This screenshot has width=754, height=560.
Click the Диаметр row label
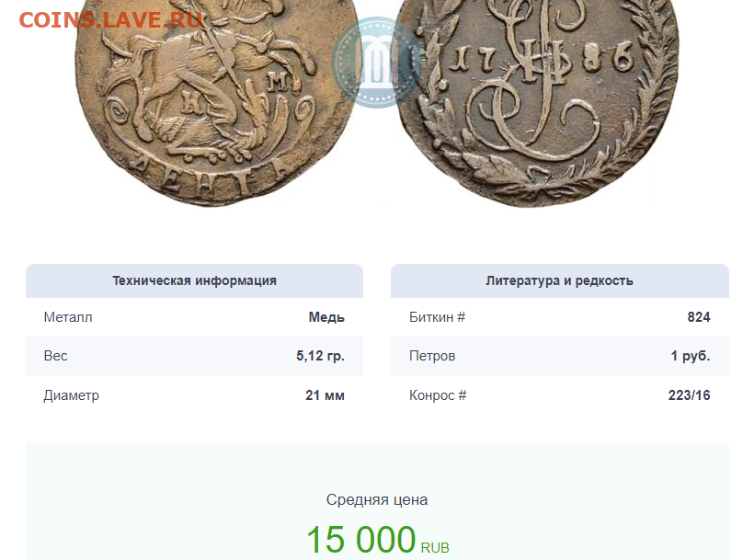point(71,395)
